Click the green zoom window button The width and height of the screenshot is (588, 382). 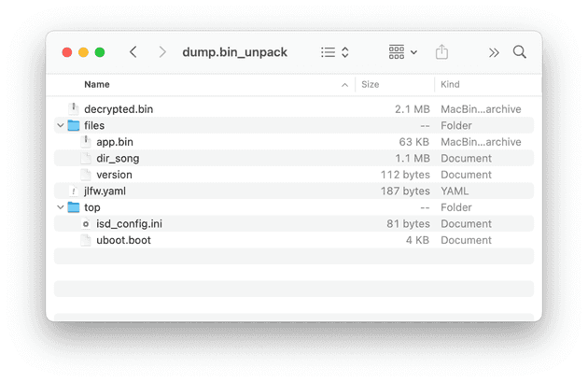point(100,52)
